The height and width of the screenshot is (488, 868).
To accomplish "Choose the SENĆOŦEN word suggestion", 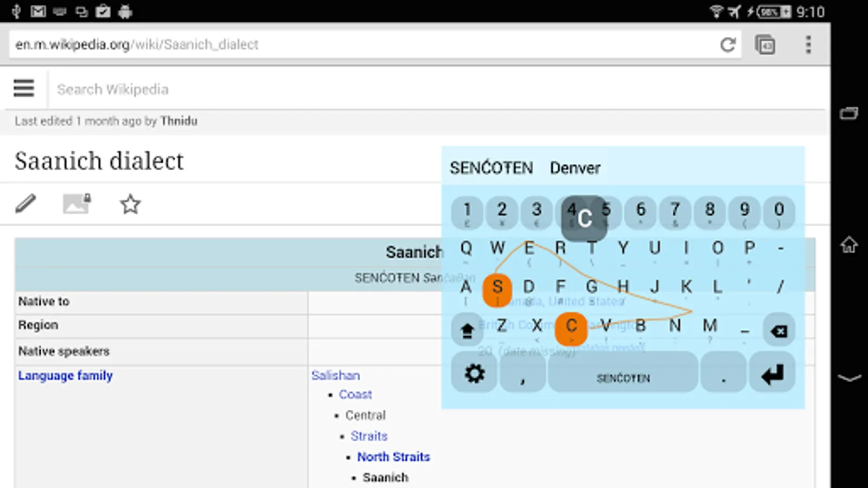I will pos(491,168).
